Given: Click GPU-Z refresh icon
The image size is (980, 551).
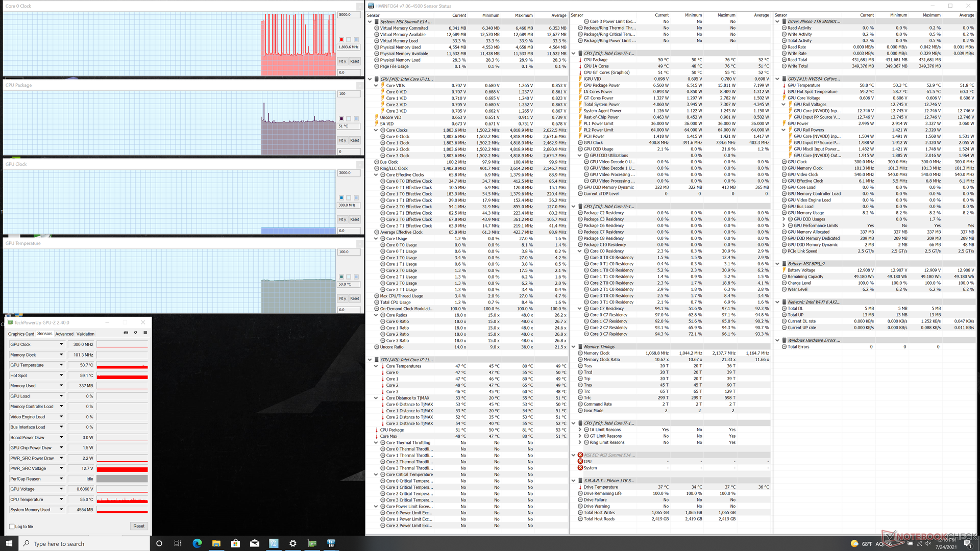Looking at the screenshot, I should pyautogui.click(x=135, y=333).
